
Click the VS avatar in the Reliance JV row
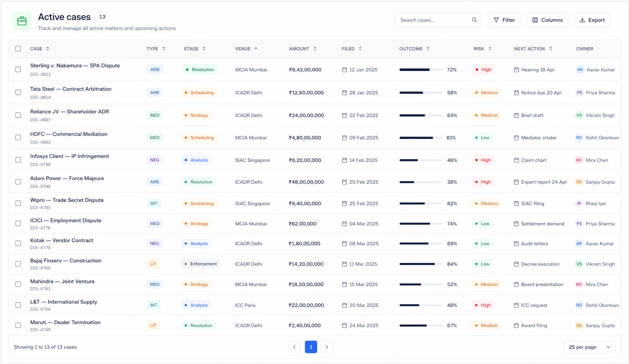coord(579,115)
